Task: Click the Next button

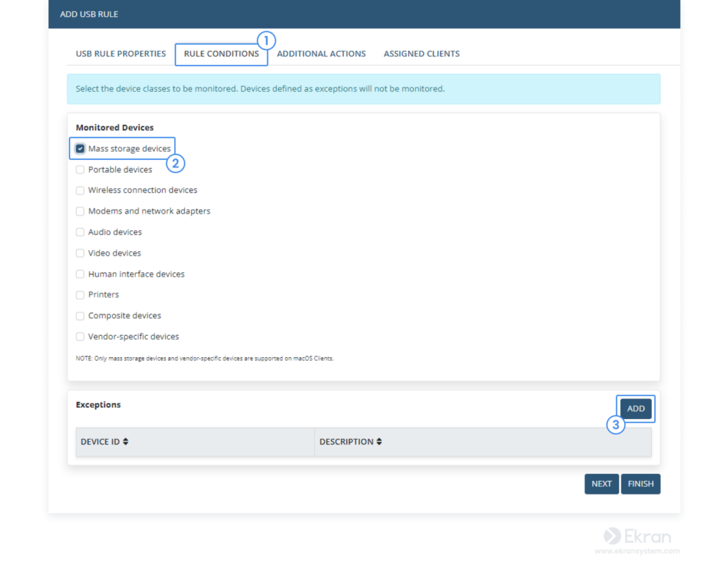Action: 601,484
